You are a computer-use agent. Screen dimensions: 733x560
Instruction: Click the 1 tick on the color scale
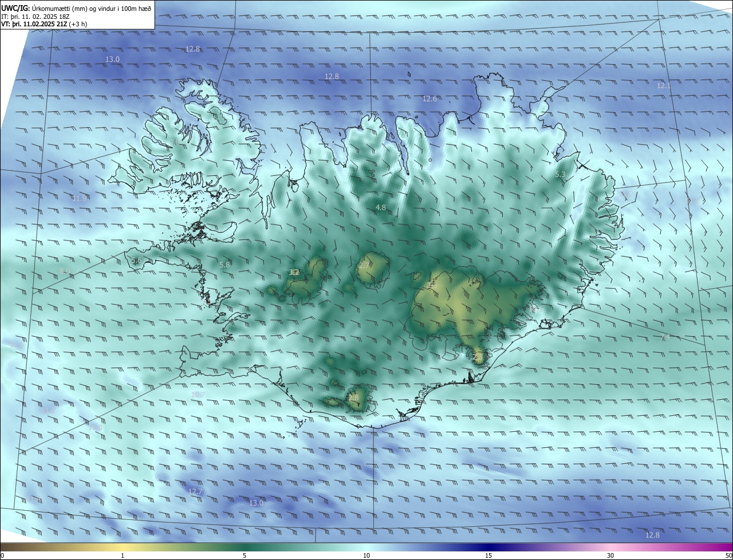point(123,555)
